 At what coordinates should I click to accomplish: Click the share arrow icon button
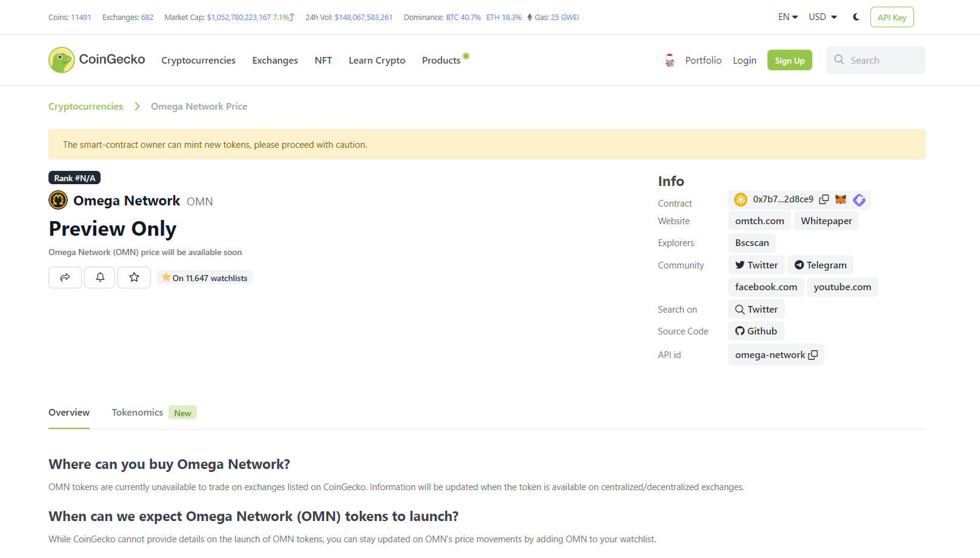click(x=65, y=277)
